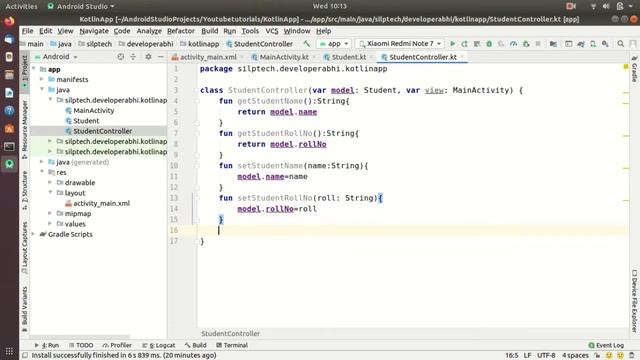The width and height of the screenshot is (640, 360).
Task: Switch to activity_main.xml editor tab
Action: (x=208, y=57)
